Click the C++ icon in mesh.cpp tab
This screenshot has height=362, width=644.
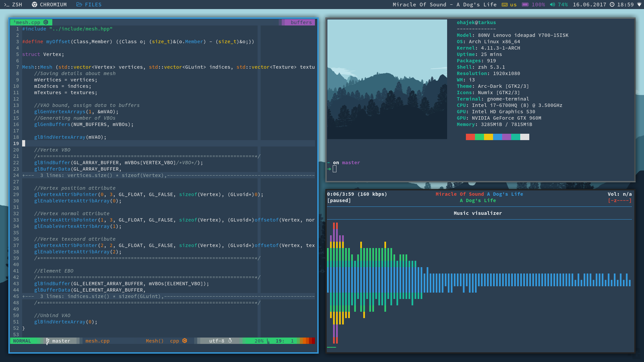click(x=46, y=22)
